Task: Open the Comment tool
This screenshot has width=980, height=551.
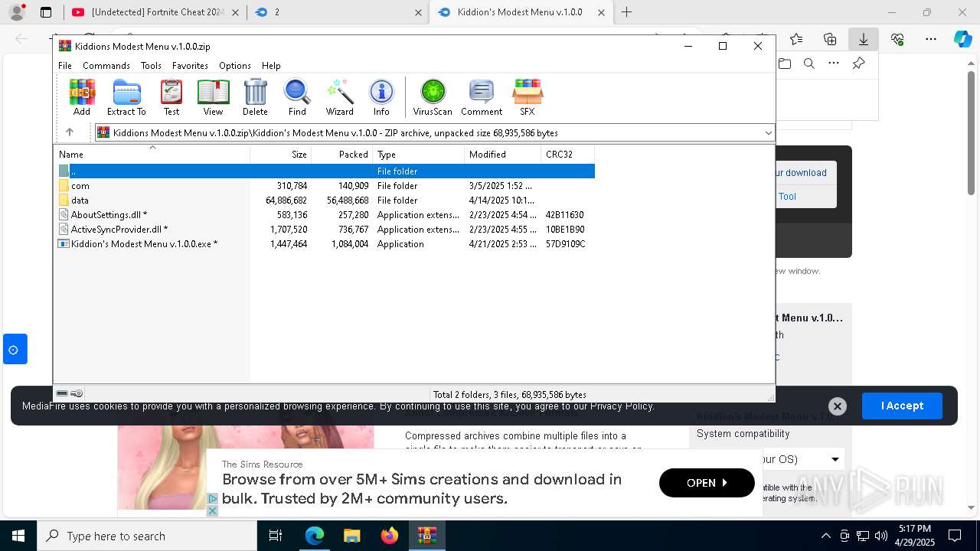Action: coord(482,97)
